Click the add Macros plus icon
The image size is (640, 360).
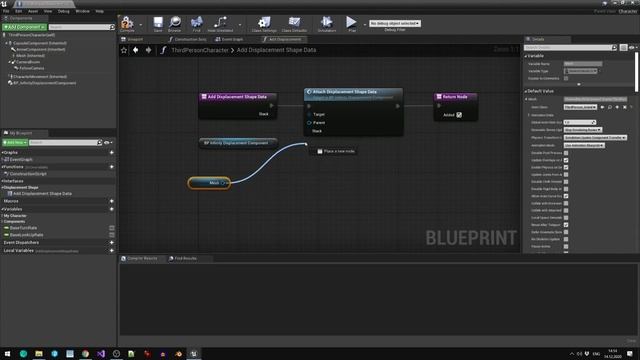111,201
